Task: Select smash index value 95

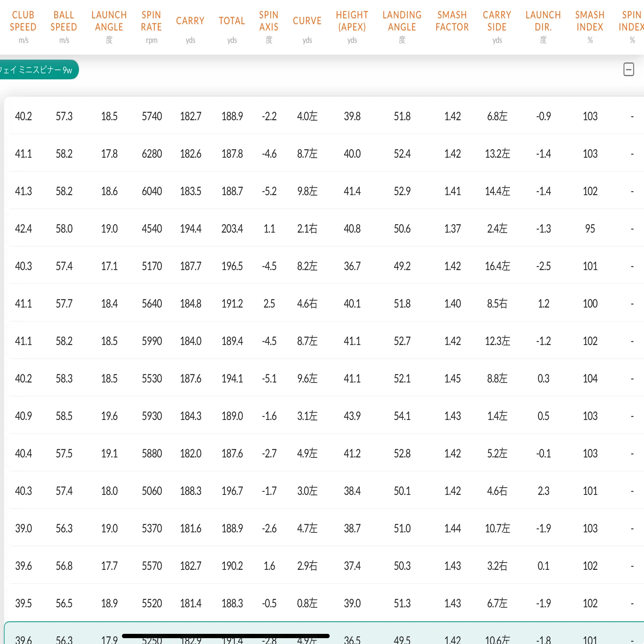Action: [x=590, y=229]
